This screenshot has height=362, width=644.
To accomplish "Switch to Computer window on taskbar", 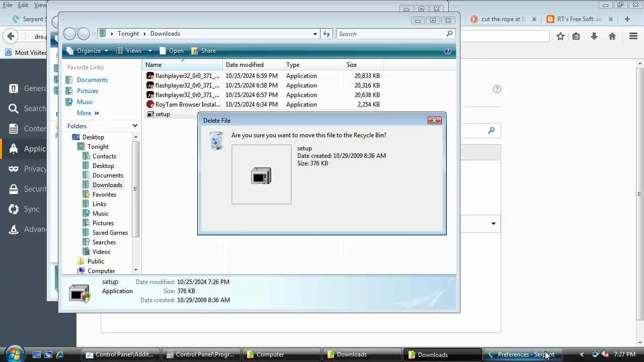I will click(x=282, y=354).
